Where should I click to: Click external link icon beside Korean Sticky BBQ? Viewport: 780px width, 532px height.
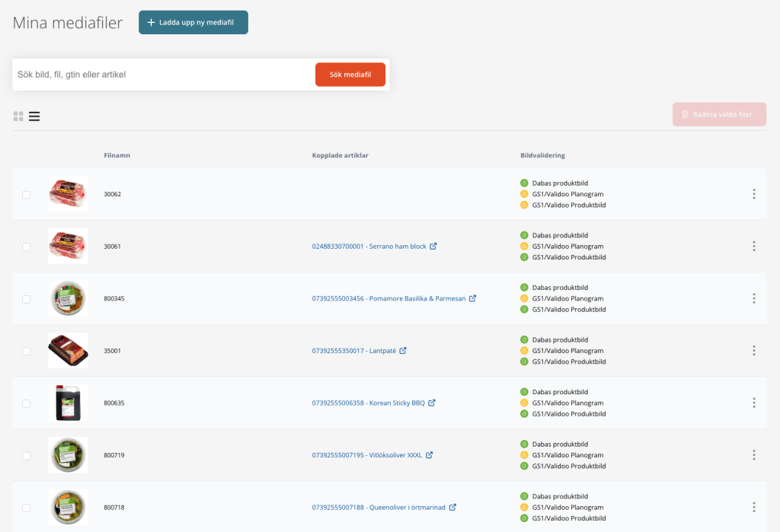432,403
